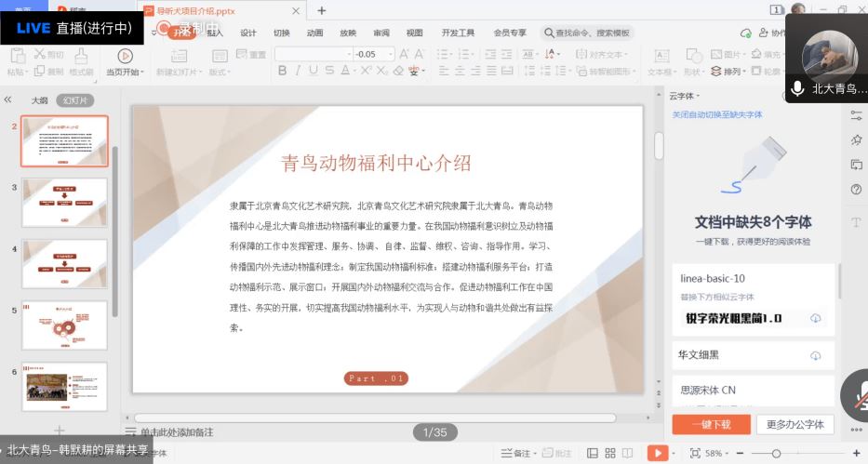The height and width of the screenshot is (464, 868).
Task: Click the increase font size icon
Action: [x=404, y=54]
